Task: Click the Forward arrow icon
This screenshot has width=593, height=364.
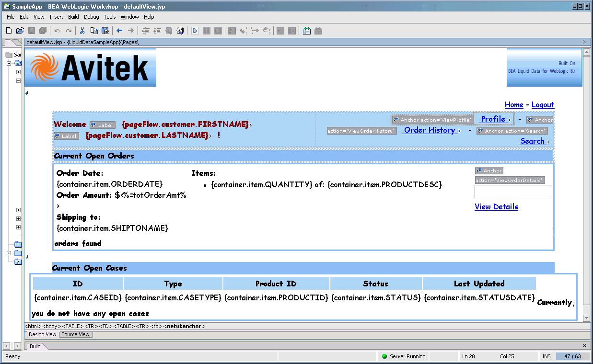Action: pyautogui.click(x=131, y=31)
